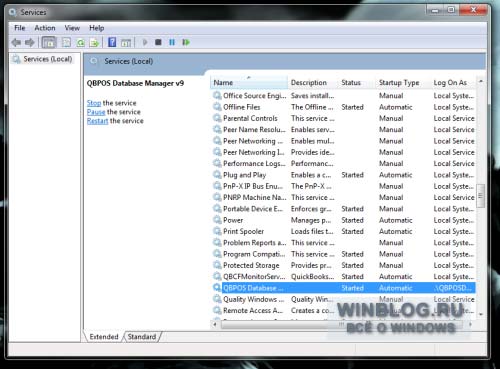Open the File menu
The height and width of the screenshot is (369, 500).
tap(20, 28)
